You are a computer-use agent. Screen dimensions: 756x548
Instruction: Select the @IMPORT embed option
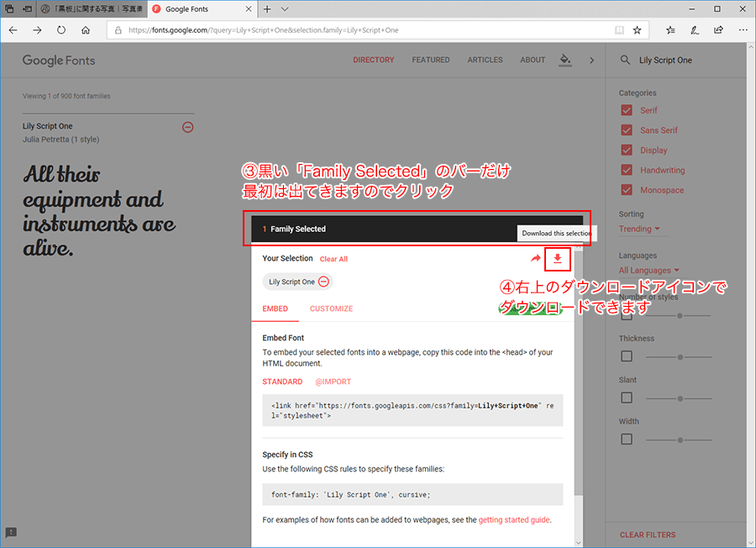click(333, 382)
